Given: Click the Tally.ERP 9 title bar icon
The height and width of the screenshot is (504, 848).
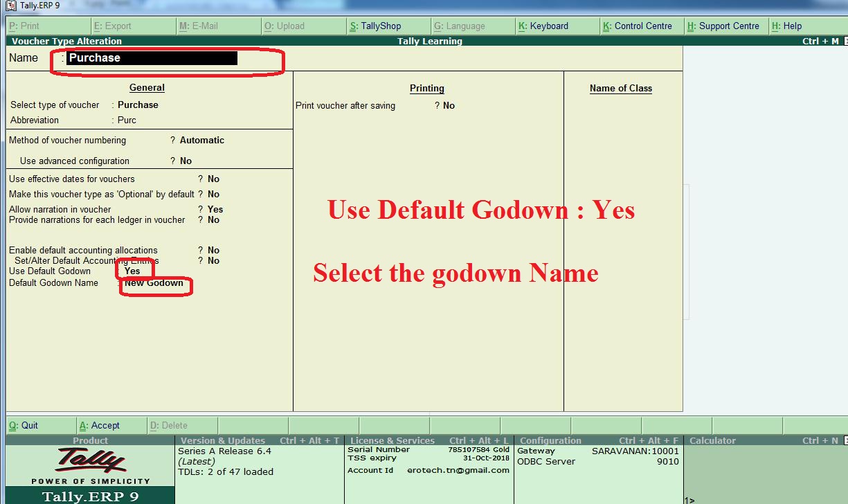Looking at the screenshot, I should tap(11, 6).
